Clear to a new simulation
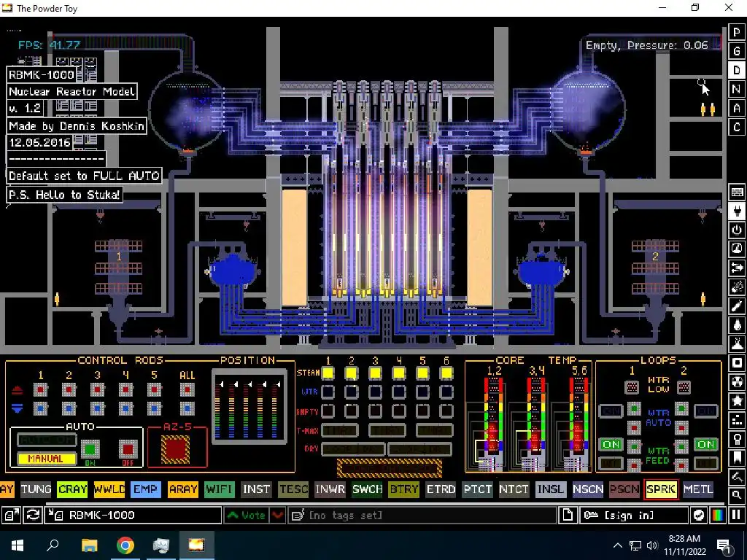 point(568,516)
